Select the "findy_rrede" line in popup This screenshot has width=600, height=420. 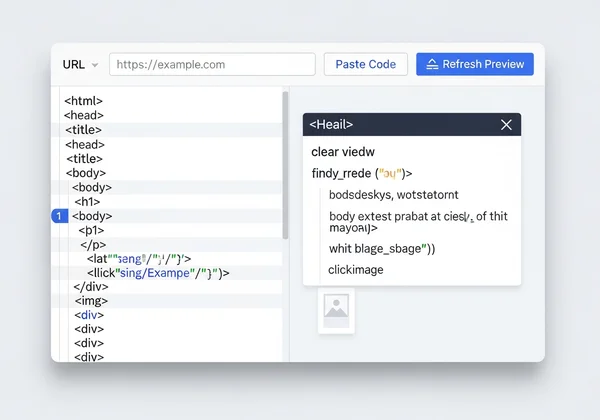coord(361,173)
